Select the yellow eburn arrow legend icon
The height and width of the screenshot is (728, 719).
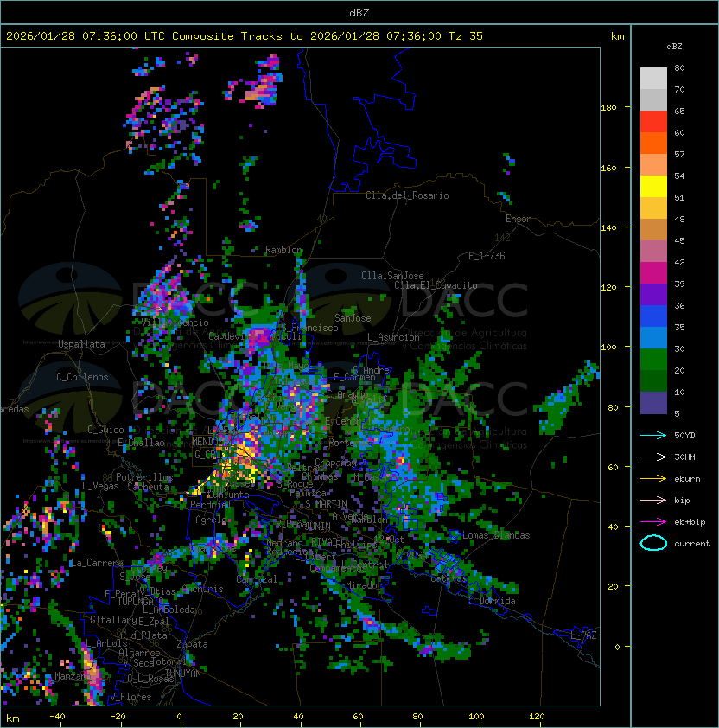coord(653,478)
